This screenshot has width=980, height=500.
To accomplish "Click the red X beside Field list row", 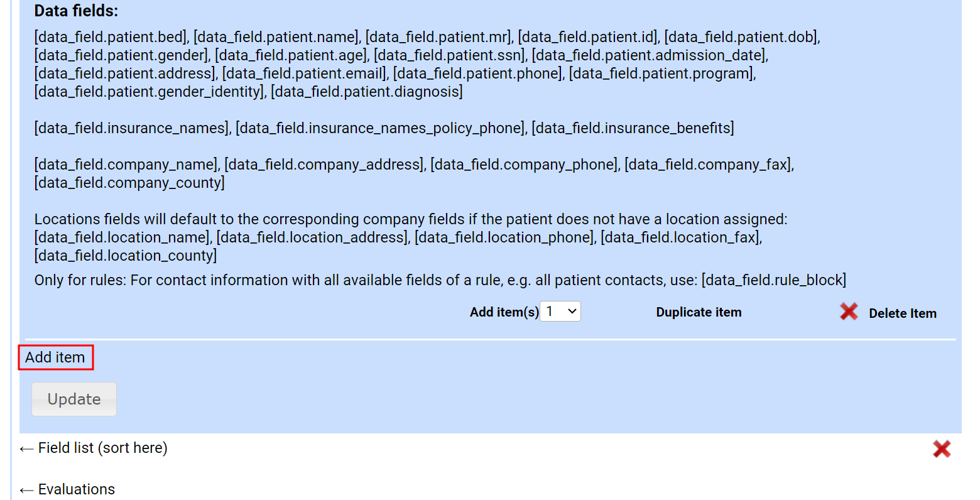I will (941, 448).
